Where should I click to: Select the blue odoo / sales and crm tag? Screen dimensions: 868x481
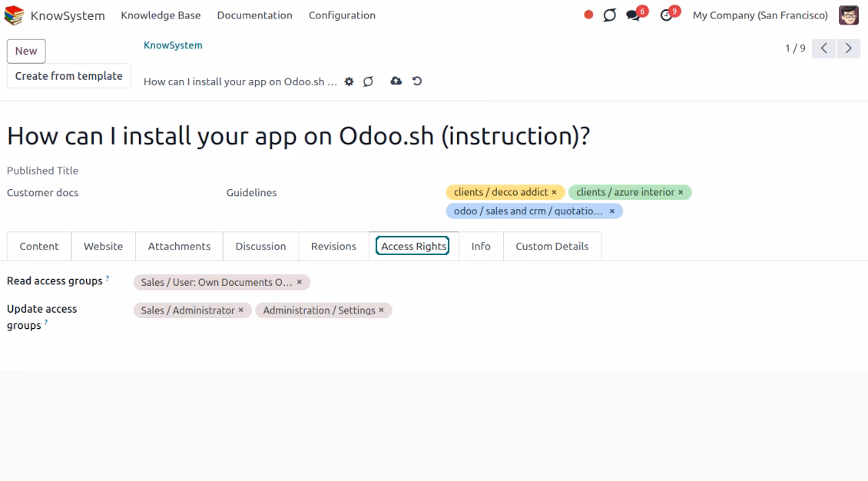pos(528,211)
